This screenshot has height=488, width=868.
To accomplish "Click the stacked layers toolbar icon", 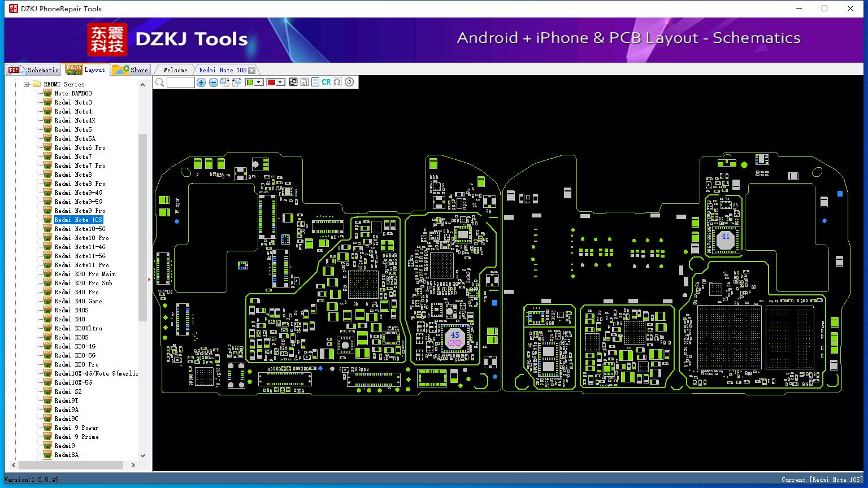I will (x=315, y=82).
